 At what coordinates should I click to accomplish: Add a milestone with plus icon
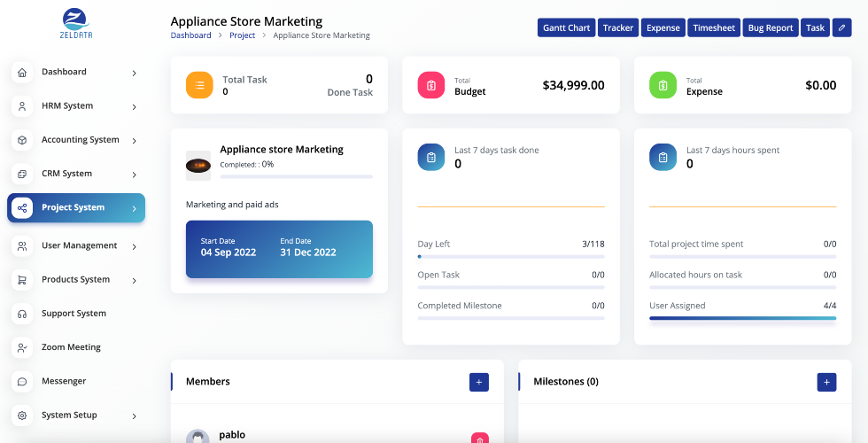point(826,382)
